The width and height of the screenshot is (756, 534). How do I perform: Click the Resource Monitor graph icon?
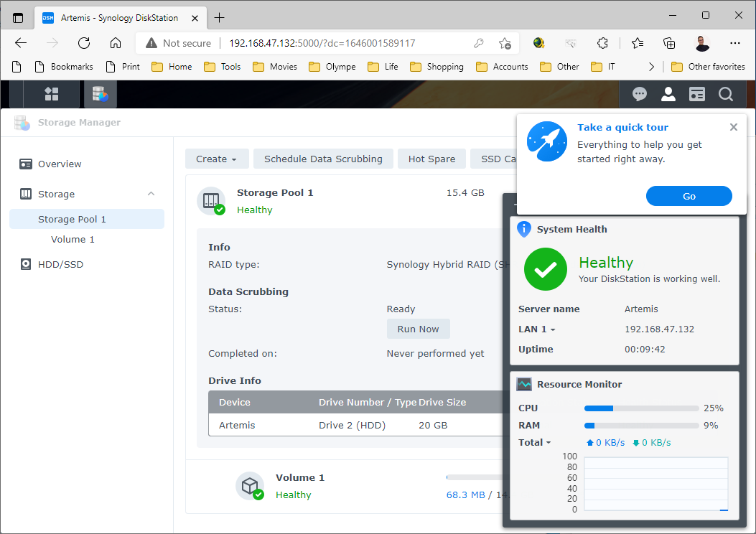tap(523, 384)
